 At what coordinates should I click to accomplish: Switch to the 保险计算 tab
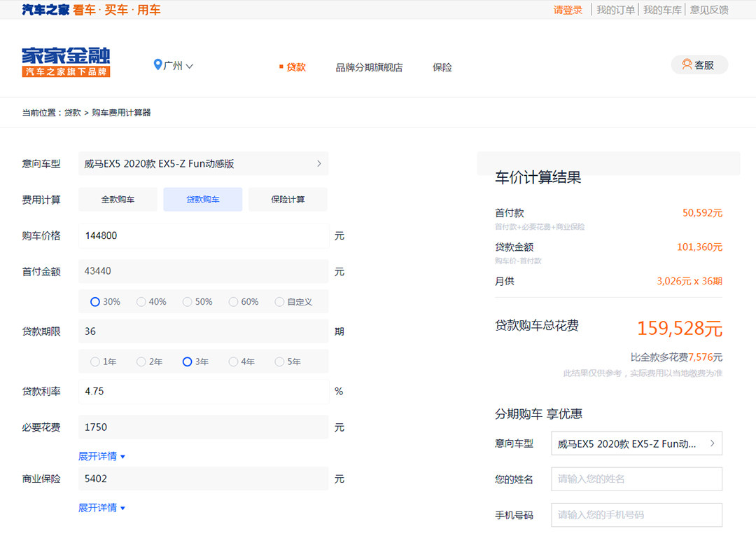[288, 200]
